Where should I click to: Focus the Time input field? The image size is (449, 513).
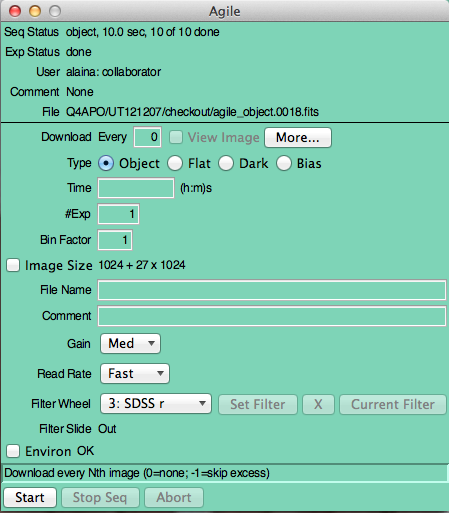[x=136, y=188]
